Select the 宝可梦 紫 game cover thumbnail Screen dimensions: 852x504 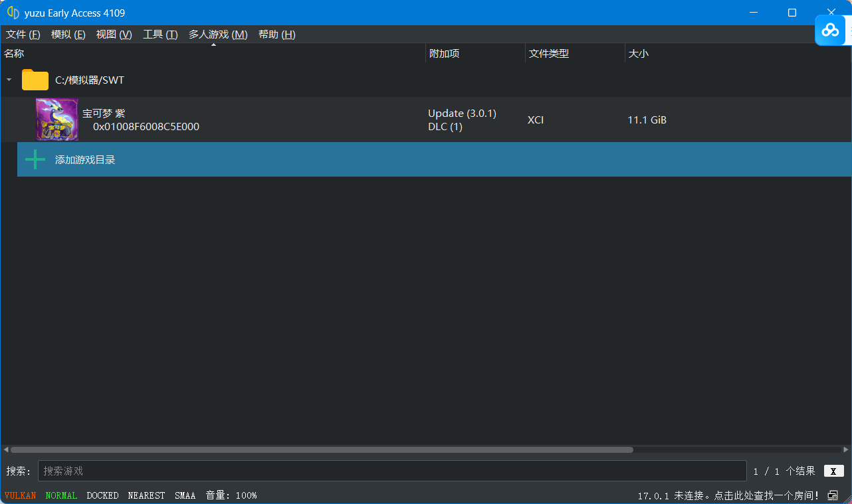pyautogui.click(x=57, y=120)
